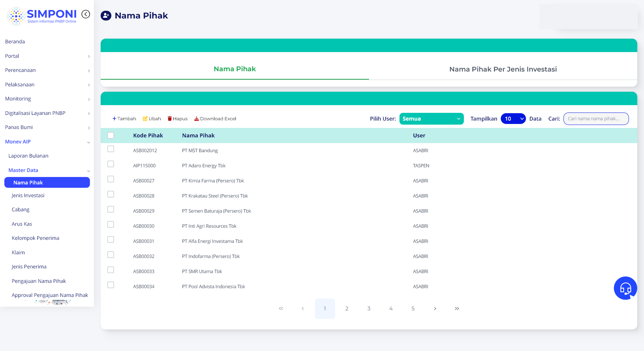Go to page 5 in pagination
This screenshot has height=351, width=644.
pos(413,308)
